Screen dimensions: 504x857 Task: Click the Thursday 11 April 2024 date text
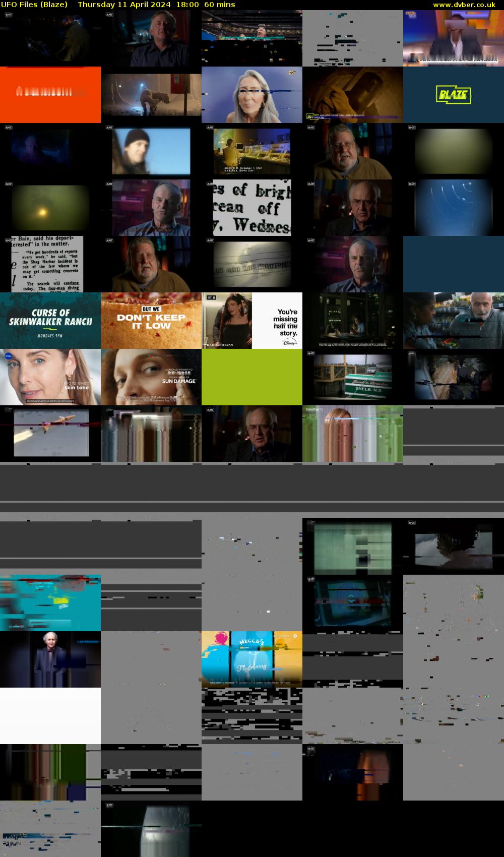point(123,5)
